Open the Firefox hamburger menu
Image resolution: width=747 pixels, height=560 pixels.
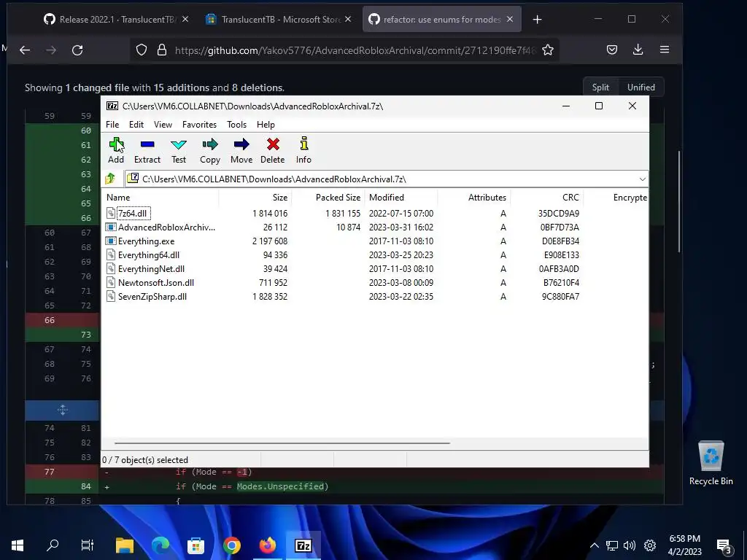pyautogui.click(x=665, y=50)
